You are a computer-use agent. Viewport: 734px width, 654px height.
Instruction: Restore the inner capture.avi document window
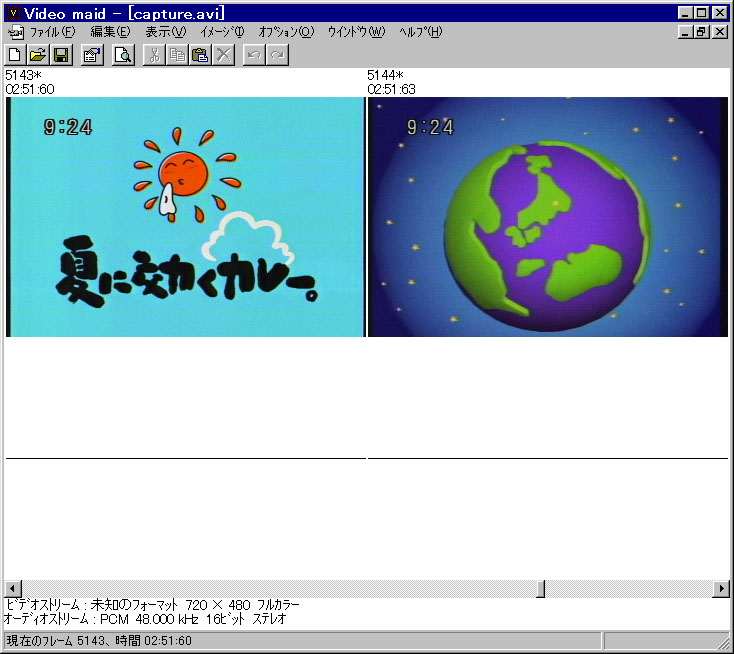tap(703, 32)
